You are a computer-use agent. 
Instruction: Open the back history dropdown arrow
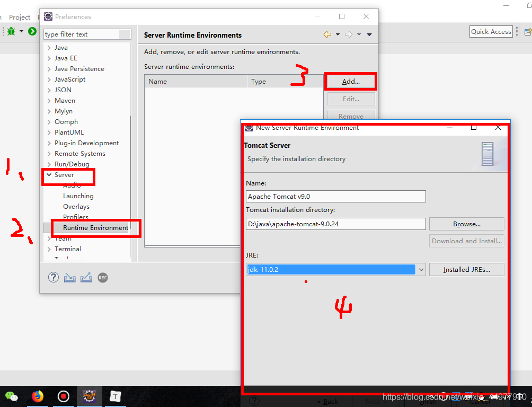click(x=338, y=34)
